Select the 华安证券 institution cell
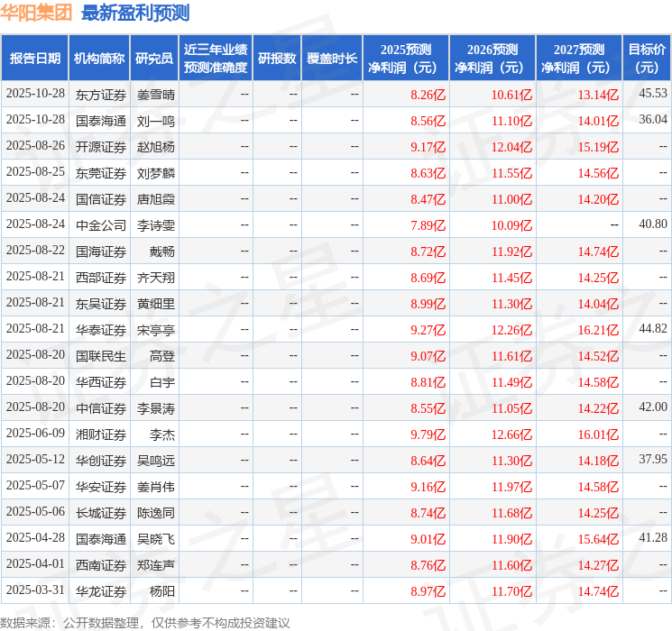This screenshot has height=631, width=672. point(101,487)
